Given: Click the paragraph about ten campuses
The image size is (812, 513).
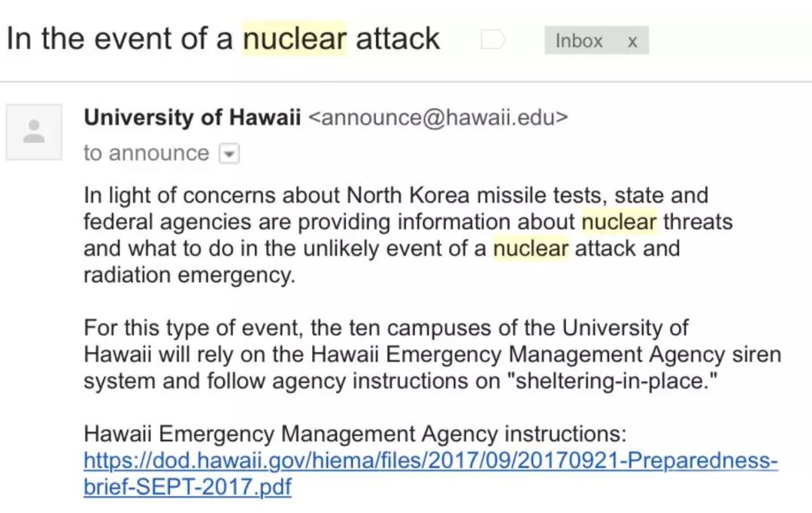Looking at the screenshot, I should pyautogui.click(x=432, y=354).
